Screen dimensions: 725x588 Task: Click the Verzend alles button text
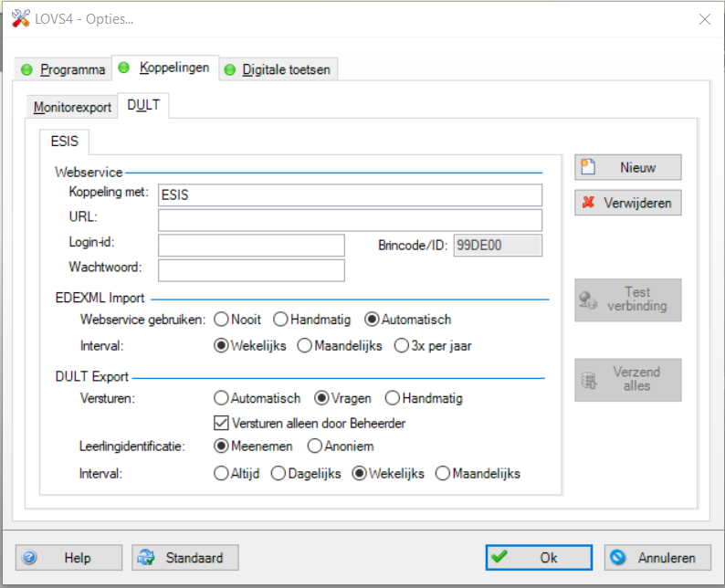(636, 379)
